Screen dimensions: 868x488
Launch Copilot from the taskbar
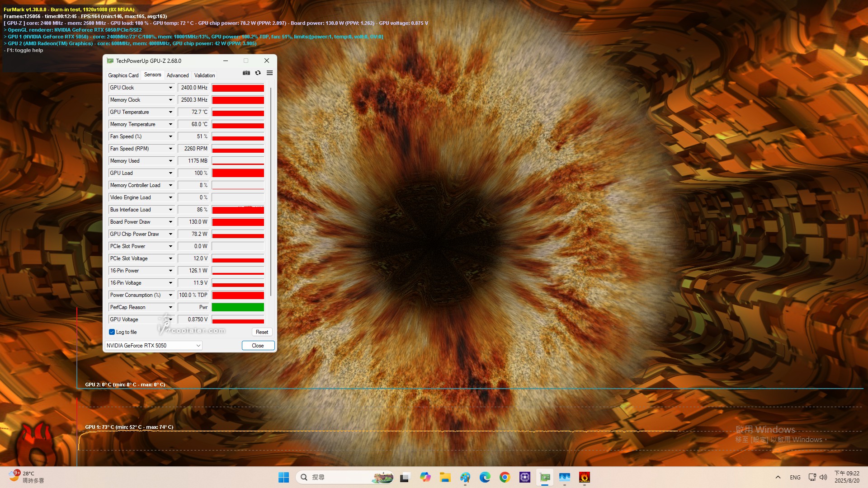[425, 477]
